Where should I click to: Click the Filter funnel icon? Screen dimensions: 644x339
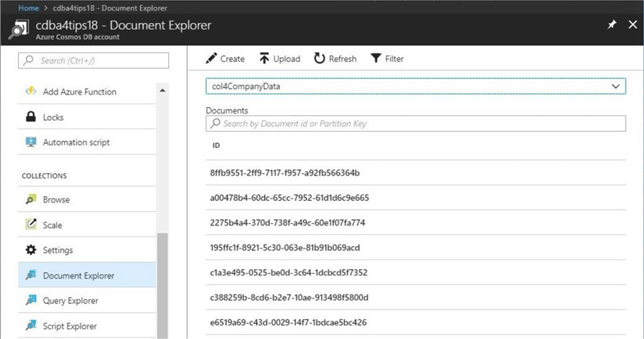pos(375,58)
